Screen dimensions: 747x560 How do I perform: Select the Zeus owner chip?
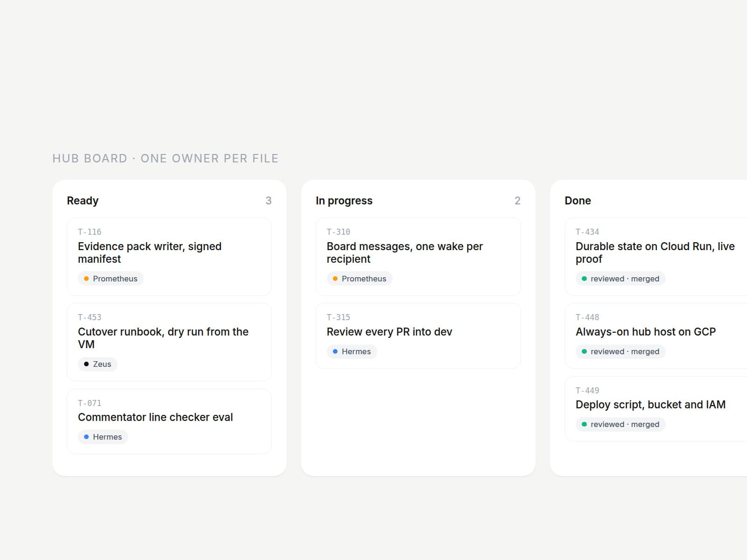click(x=98, y=364)
